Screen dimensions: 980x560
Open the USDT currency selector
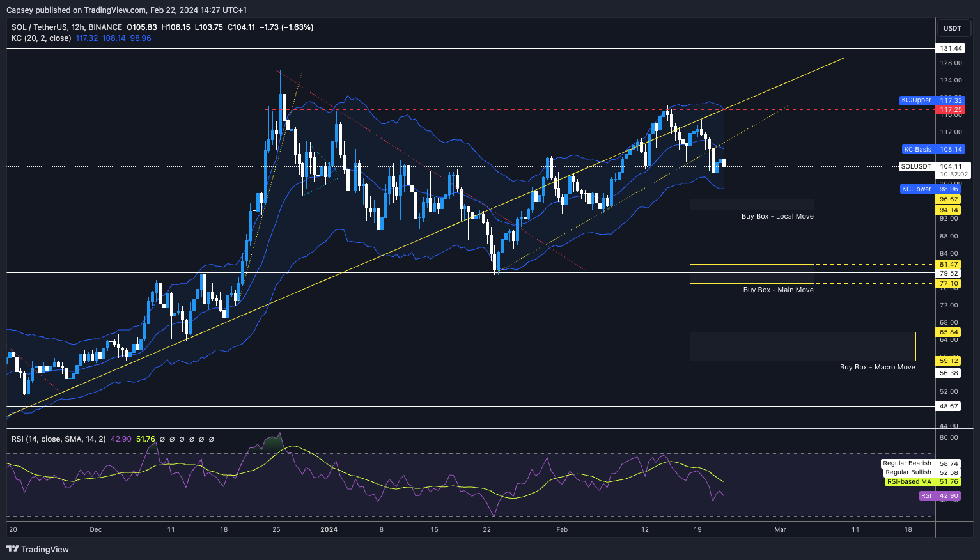pyautogui.click(x=952, y=28)
